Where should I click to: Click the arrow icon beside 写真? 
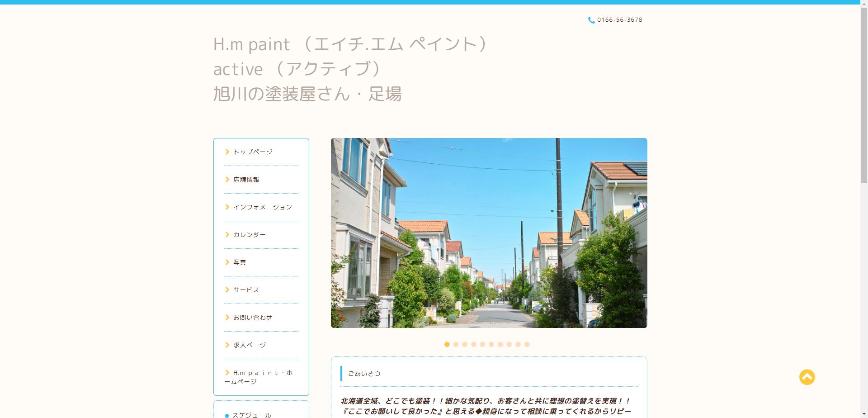[x=227, y=262]
